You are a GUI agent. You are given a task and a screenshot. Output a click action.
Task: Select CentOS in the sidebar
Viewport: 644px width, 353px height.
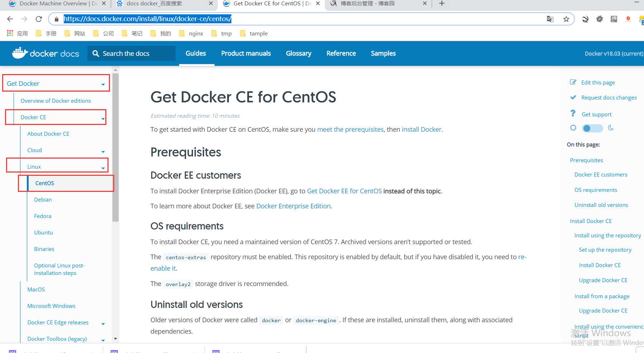point(44,183)
